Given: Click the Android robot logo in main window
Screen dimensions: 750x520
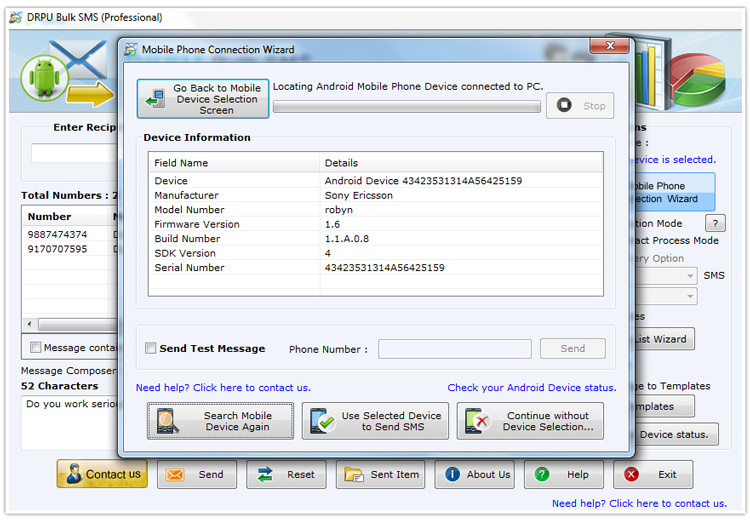Looking at the screenshot, I should 44,77.
